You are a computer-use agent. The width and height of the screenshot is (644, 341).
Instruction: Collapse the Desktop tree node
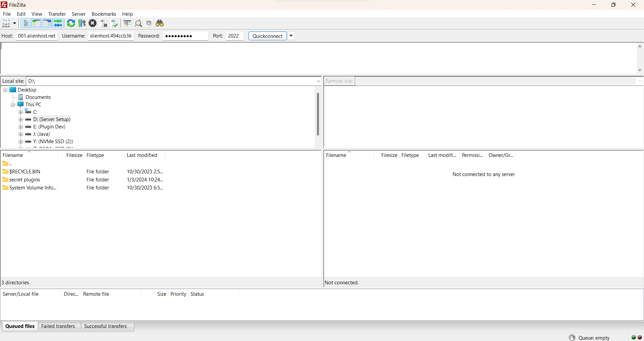pyautogui.click(x=5, y=90)
